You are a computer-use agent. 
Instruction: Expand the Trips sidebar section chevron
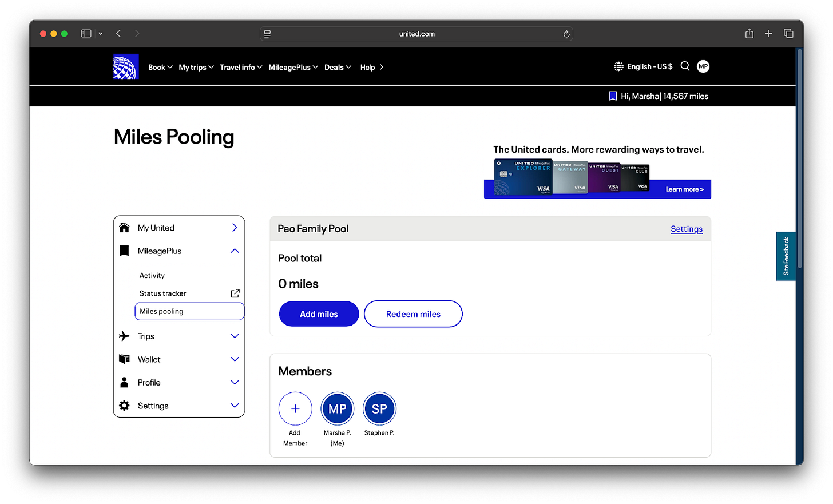[x=235, y=336]
